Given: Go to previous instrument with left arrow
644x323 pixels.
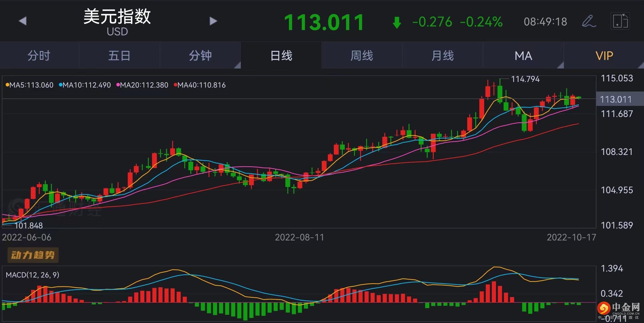Looking at the screenshot, I should pyautogui.click(x=23, y=21).
